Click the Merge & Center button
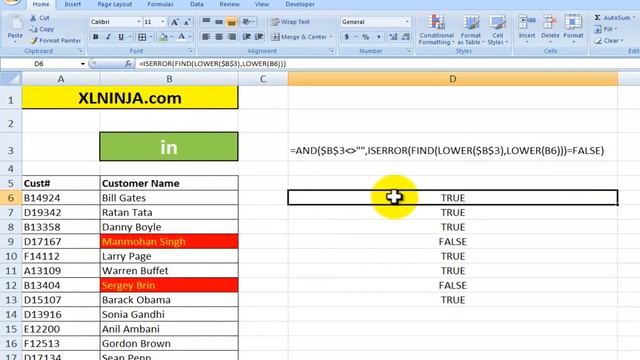640x360 pixels. tap(299, 37)
